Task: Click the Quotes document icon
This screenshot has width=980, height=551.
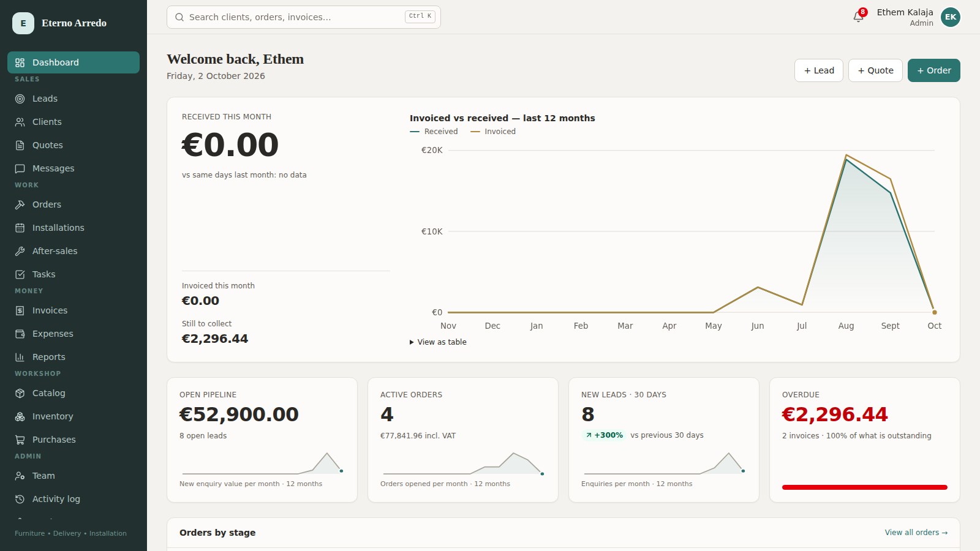Action: (x=20, y=145)
